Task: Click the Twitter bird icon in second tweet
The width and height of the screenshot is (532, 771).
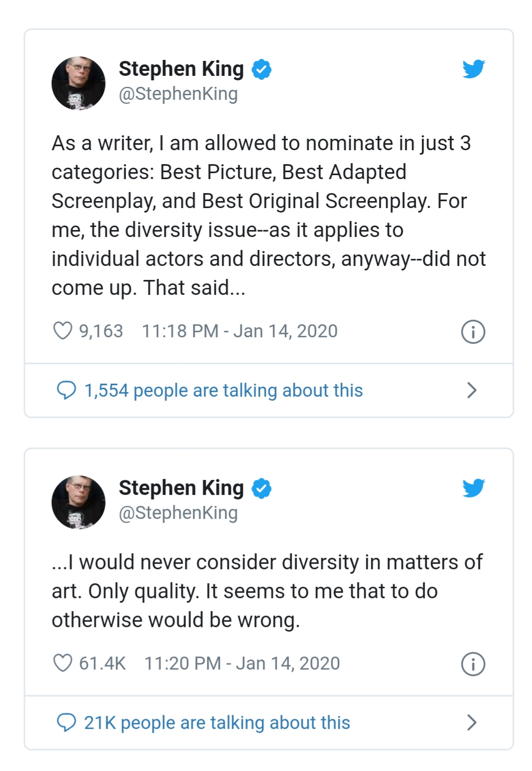Action: [473, 488]
